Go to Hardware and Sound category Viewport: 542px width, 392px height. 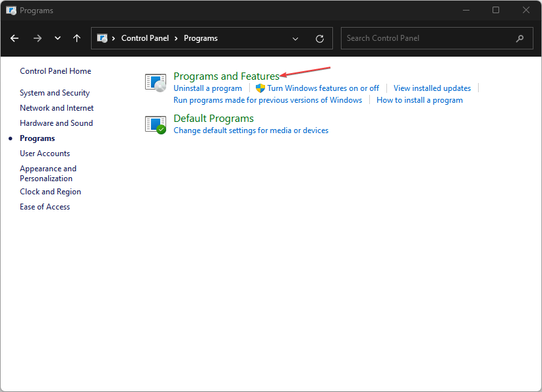click(56, 123)
